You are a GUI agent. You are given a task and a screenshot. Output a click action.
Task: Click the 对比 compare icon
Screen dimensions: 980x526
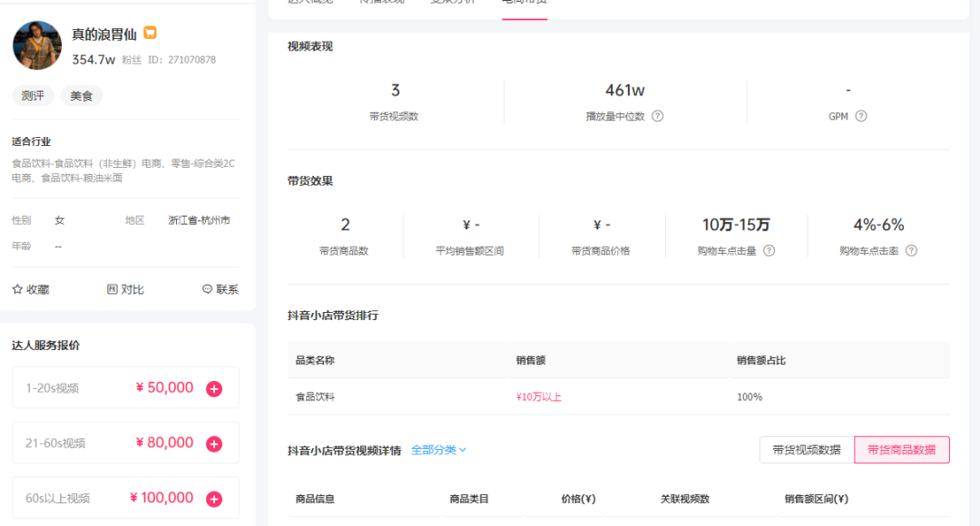pyautogui.click(x=112, y=289)
